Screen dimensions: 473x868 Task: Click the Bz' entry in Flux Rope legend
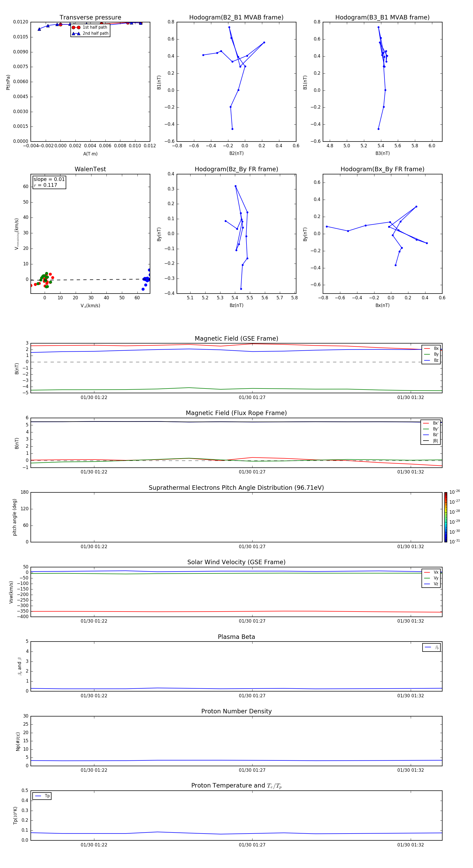[x=431, y=435]
